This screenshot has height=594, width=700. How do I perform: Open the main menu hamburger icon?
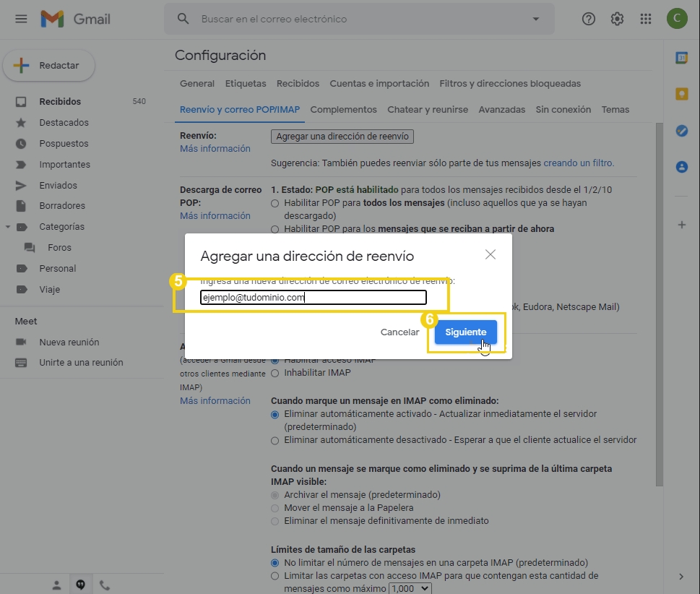click(x=21, y=19)
